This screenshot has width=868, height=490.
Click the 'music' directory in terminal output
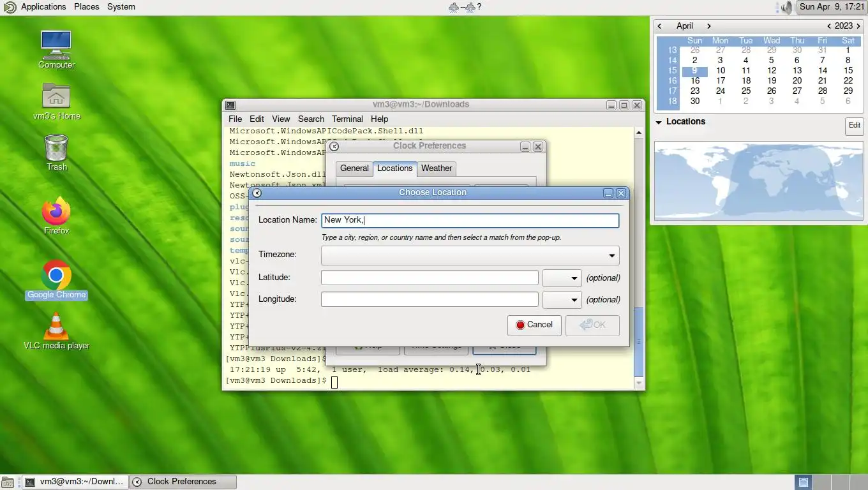(x=243, y=164)
